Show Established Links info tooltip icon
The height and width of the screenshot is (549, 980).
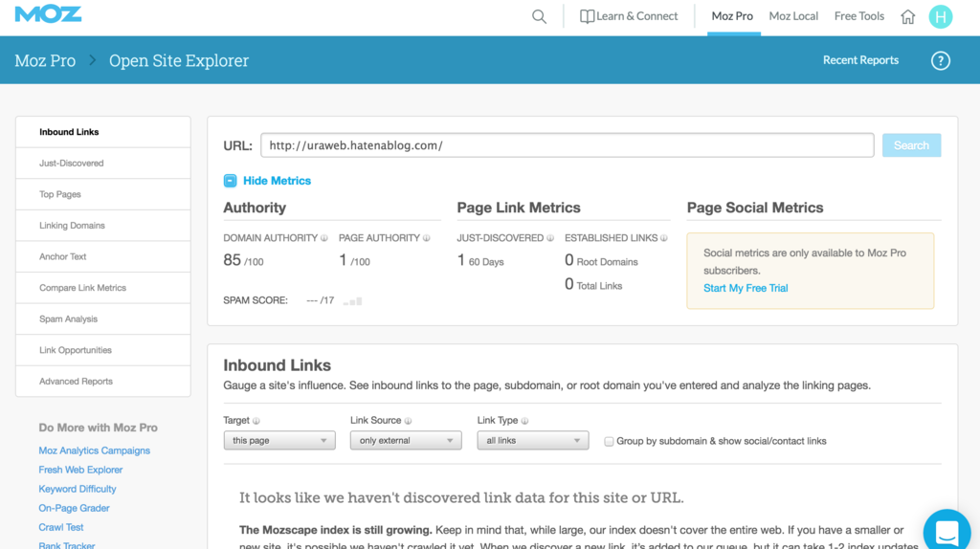click(x=664, y=238)
